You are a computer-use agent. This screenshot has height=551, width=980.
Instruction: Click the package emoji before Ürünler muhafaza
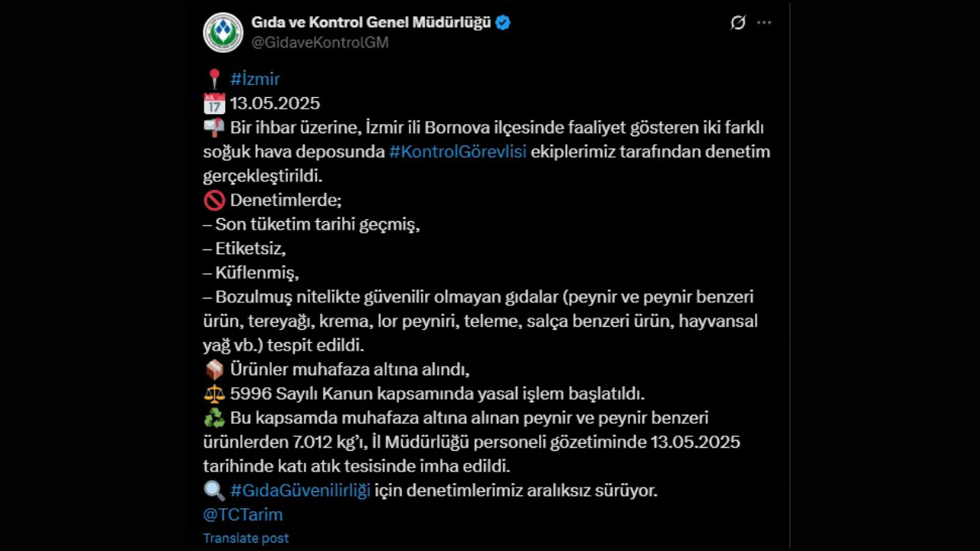click(x=214, y=369)
